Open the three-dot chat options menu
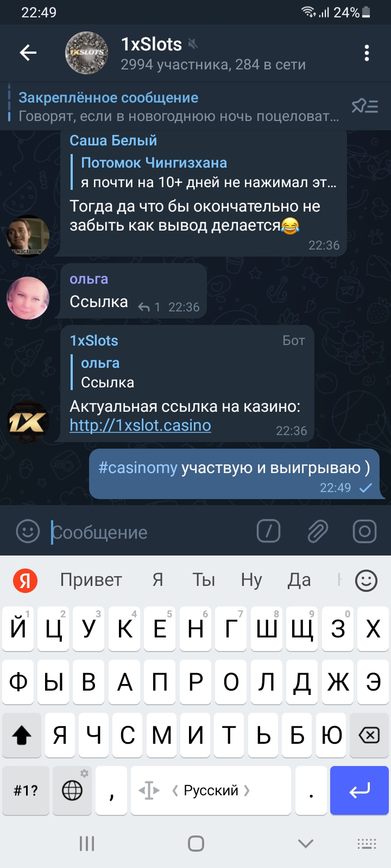The height and width of the screenshot is (868, 391). [x=367, y=53]
